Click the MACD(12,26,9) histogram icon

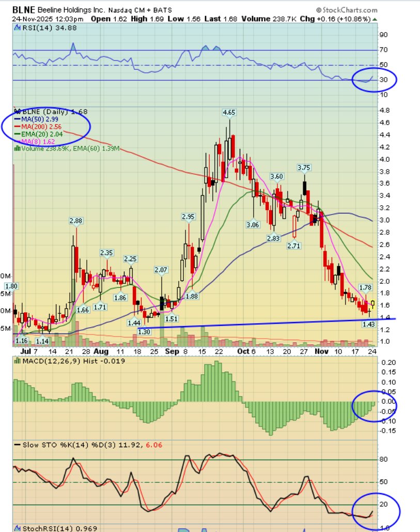click(x=17, y=362)
